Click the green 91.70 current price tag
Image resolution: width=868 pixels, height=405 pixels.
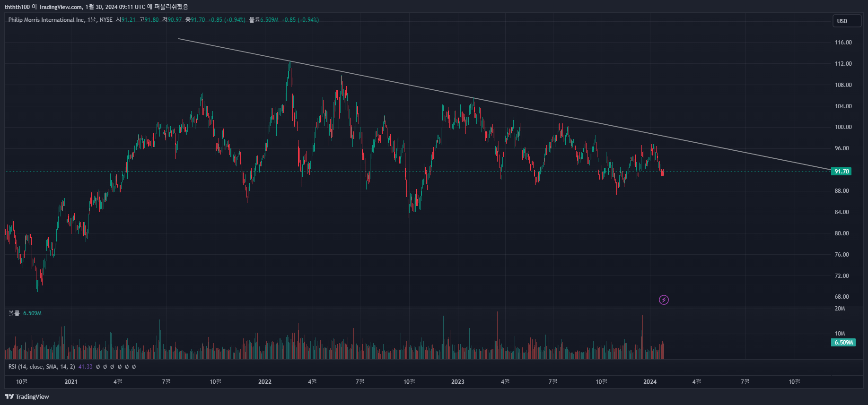click(841, 172)
